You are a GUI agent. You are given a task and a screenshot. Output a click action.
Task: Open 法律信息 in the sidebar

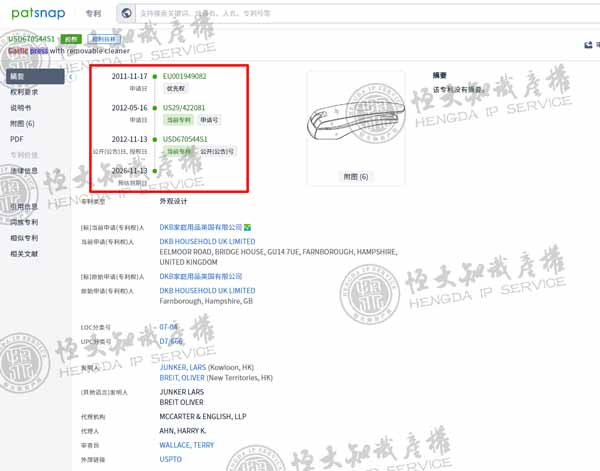click(24, 171)
